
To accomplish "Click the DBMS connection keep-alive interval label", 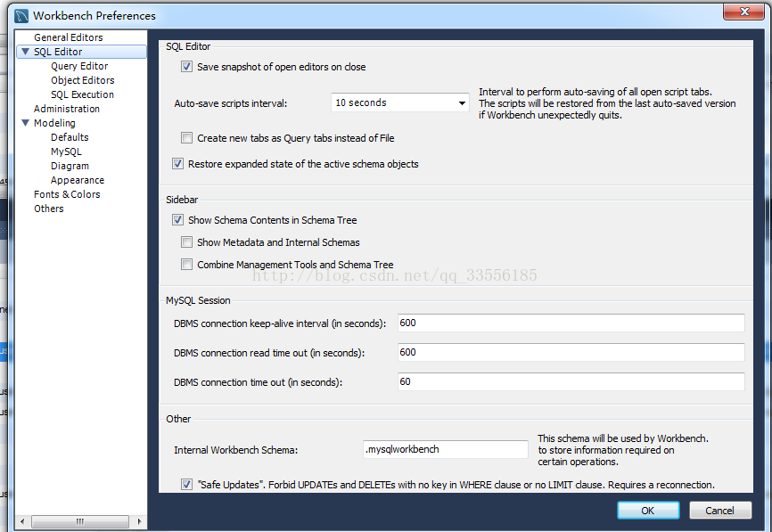I will pyautogui.click(x=280, y=323).
